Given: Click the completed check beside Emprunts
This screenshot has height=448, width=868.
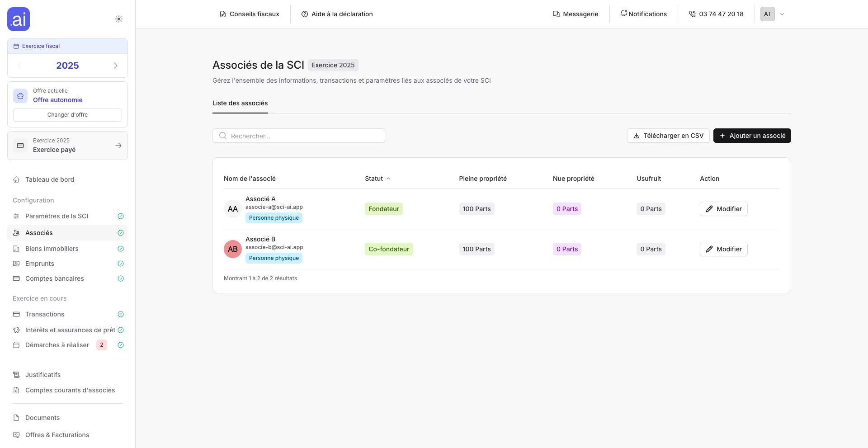Looking at the screenshot, I should tap(121, 264).
